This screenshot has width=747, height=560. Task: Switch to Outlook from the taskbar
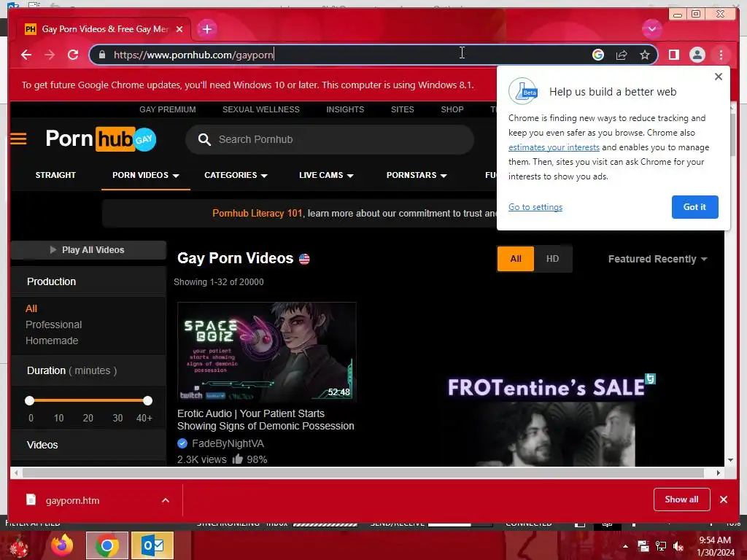152,545
